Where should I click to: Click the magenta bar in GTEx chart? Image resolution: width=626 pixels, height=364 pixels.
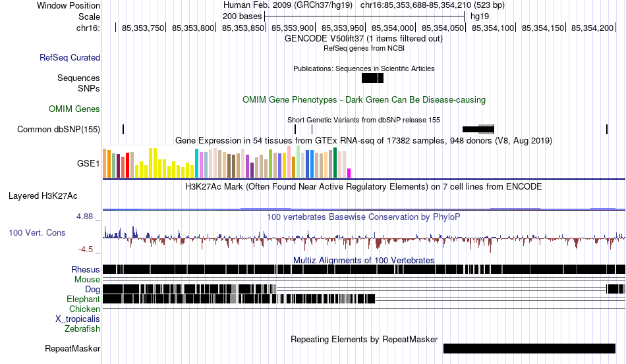[x=349, y=173]
